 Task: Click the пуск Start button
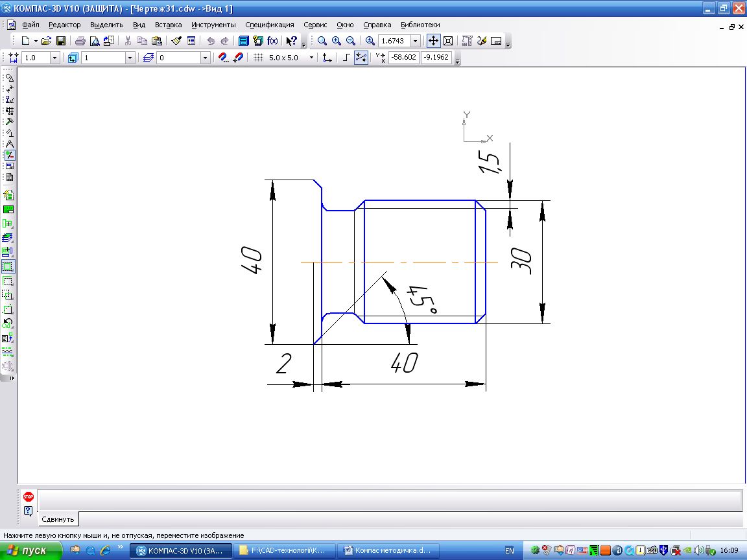31,550
